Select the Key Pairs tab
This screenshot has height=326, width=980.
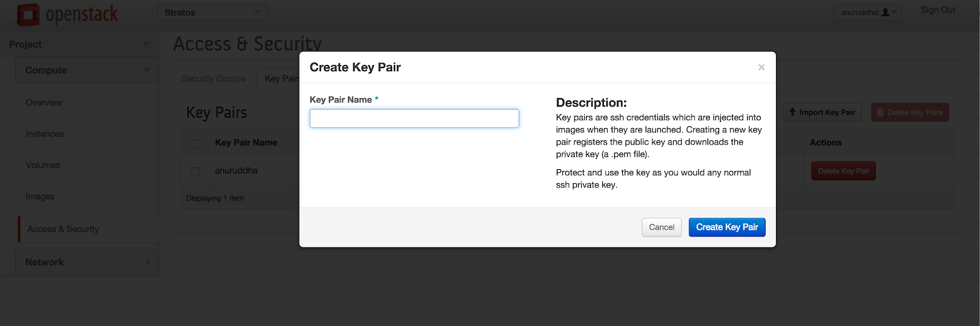click(x=279, y=78)
